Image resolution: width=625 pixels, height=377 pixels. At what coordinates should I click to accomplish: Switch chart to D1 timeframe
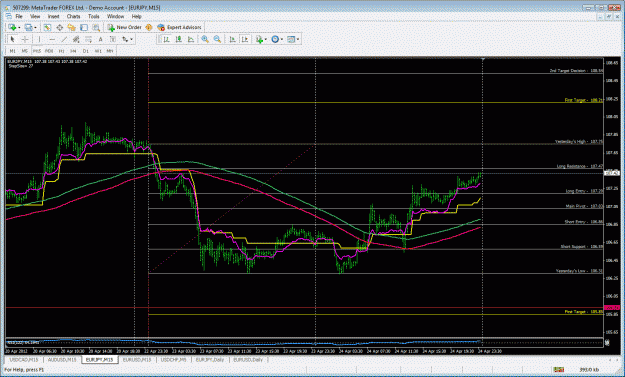coord(86,51)
